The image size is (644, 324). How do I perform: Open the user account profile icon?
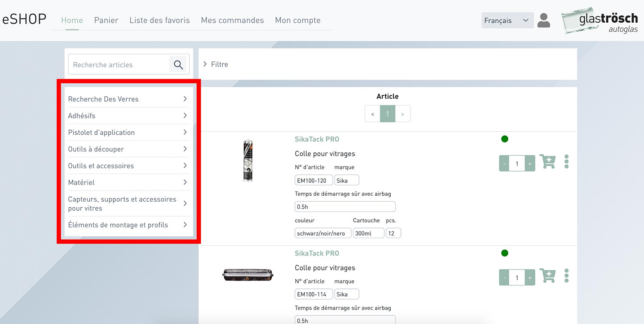coord(544,20)
